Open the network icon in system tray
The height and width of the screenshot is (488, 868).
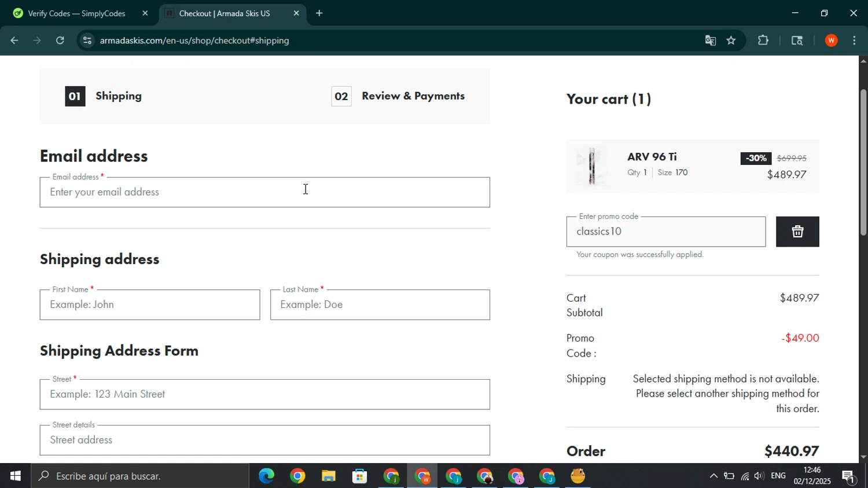pyautogui.click(x=745, y=476)
